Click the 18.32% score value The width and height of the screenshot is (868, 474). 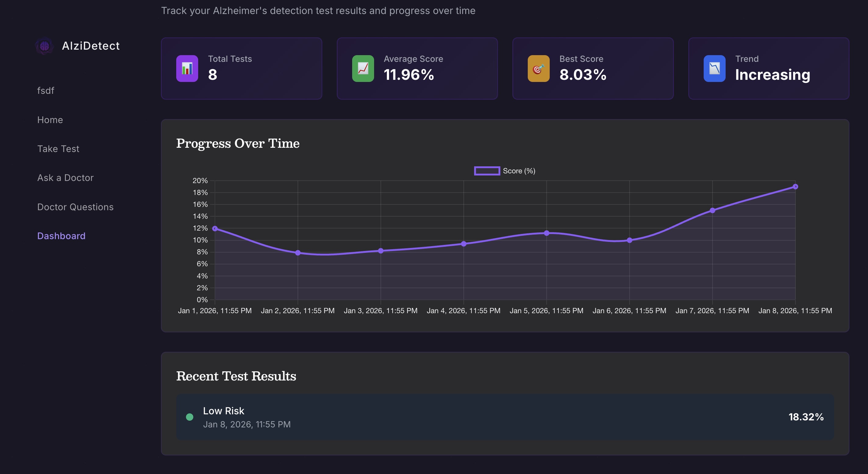coord(806,417)
